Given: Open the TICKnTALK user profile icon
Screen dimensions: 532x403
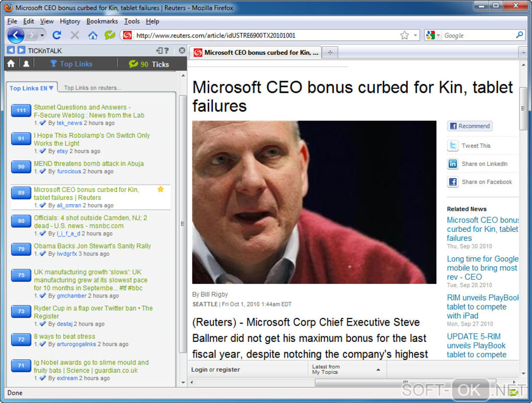Looking at the screenshot, I should point(26,64).
